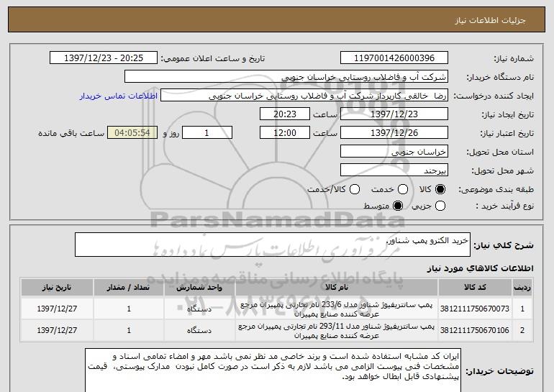
Task: Click creation date field 1397/12/23
Action: (394, 114)
